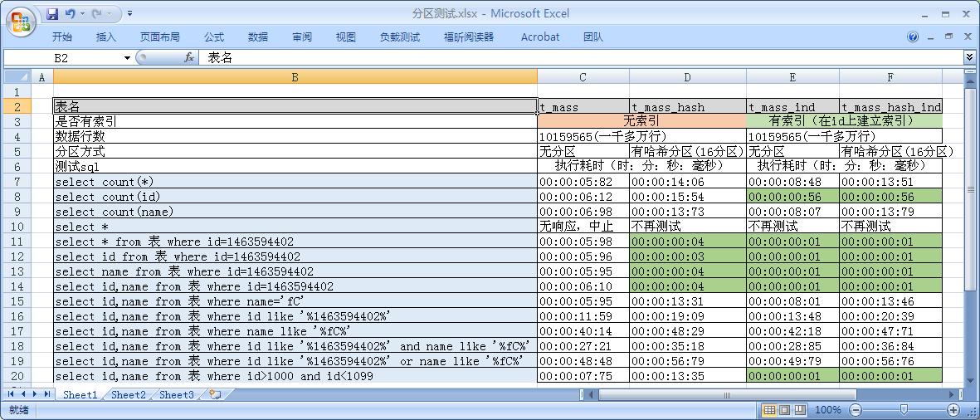Switch to Page Break Preview button
The width and height of the screenshot is (980, 420).
[799, 410]
